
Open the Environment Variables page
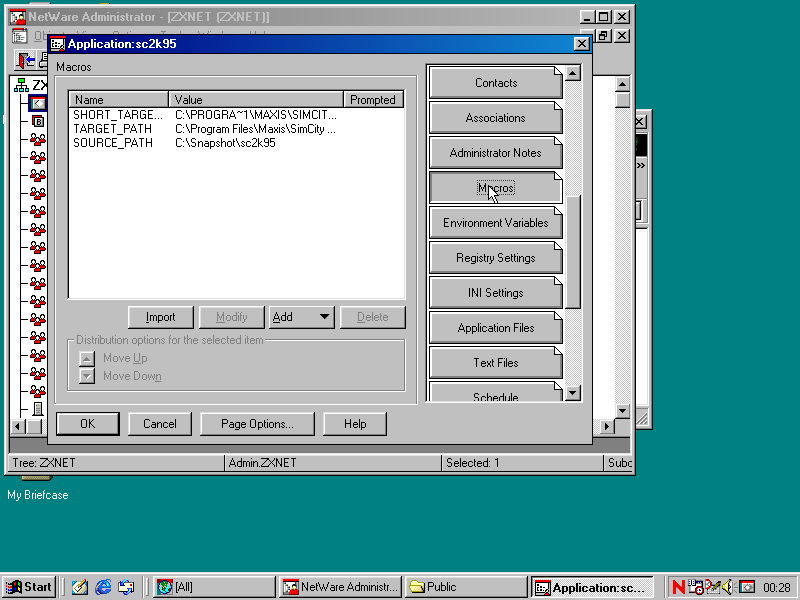click(x=495, y=223)
